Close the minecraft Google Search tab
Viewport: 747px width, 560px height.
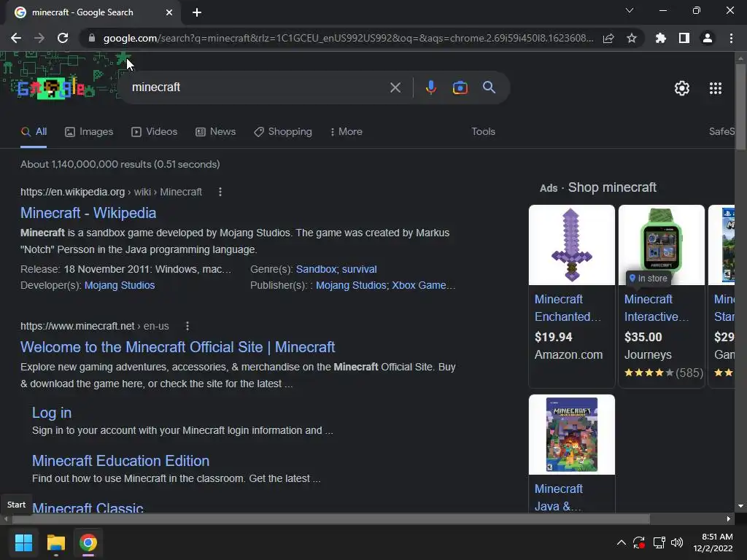coord(169,12)
